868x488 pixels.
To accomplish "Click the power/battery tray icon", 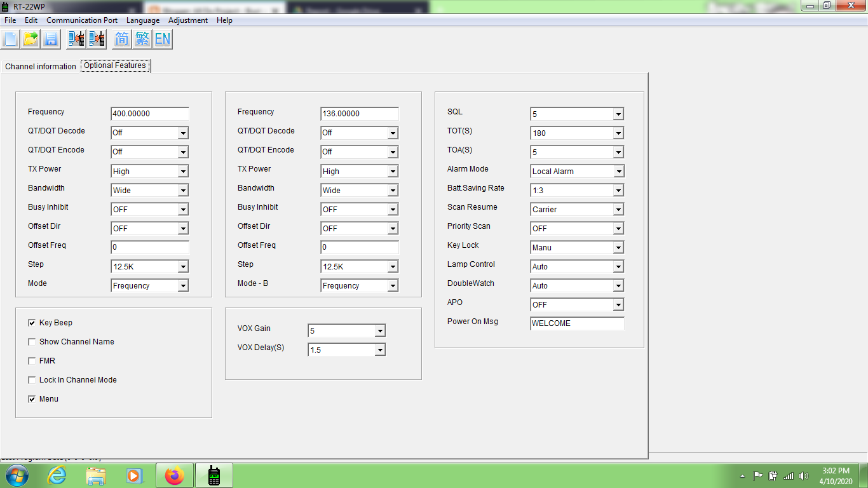I will 773,475.
